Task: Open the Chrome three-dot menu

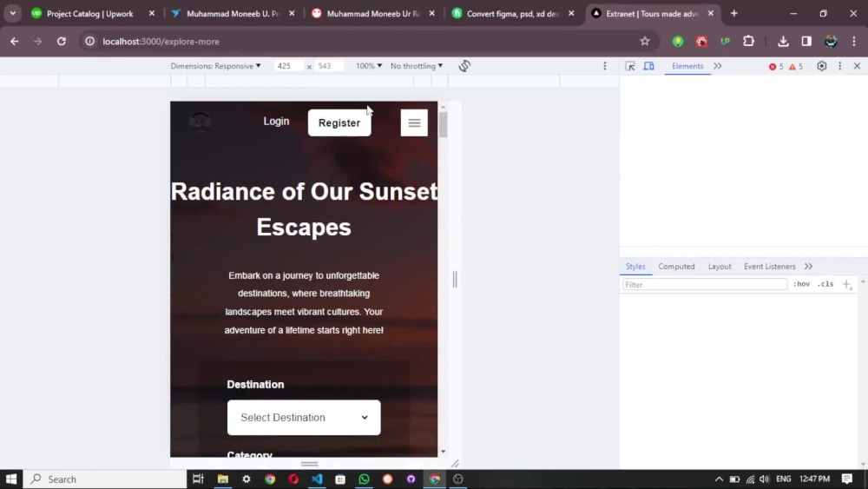Action: pos(854,41)
